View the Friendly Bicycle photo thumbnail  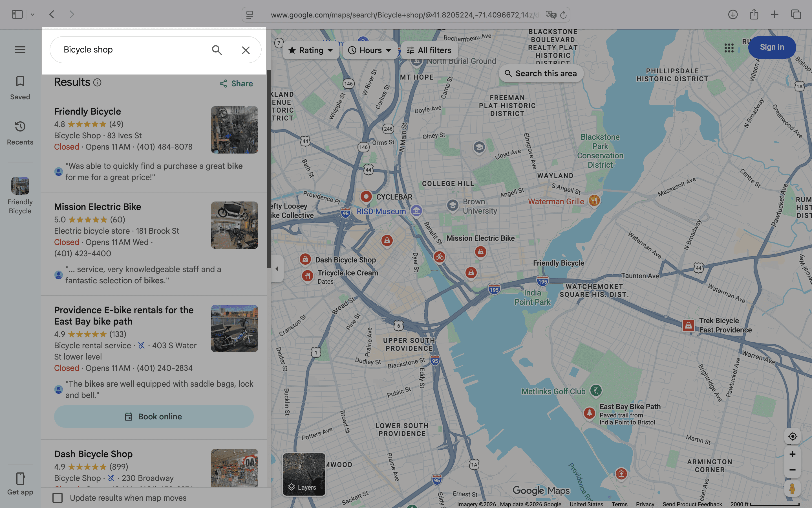coord(234,130)
